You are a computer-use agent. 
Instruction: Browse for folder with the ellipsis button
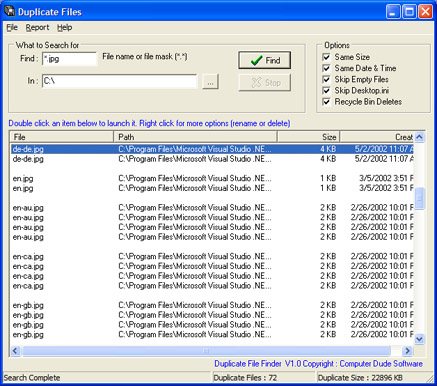click(210, 82)
